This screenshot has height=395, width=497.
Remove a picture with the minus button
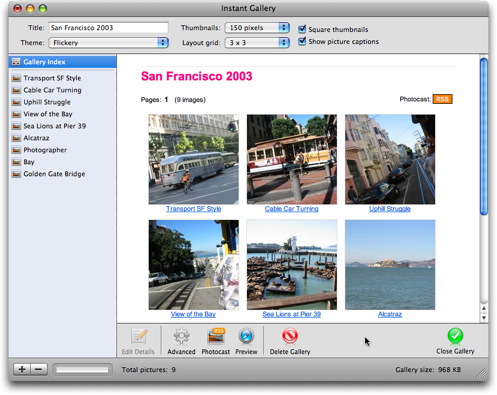coord(39,369)
